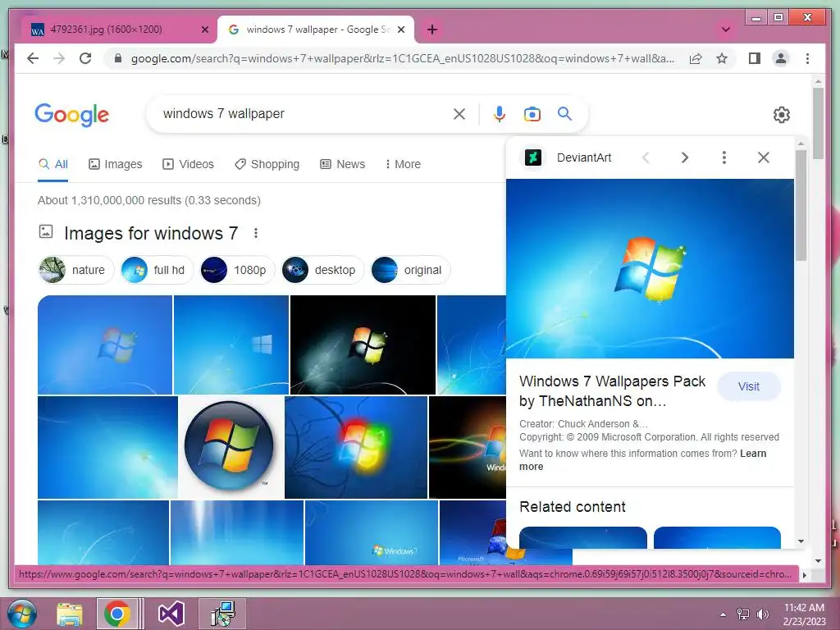Image resolution: width=840 pixels, height=630 pixels.
Task: Show previous image in DeviantArt preview
Action: point(646,157)
